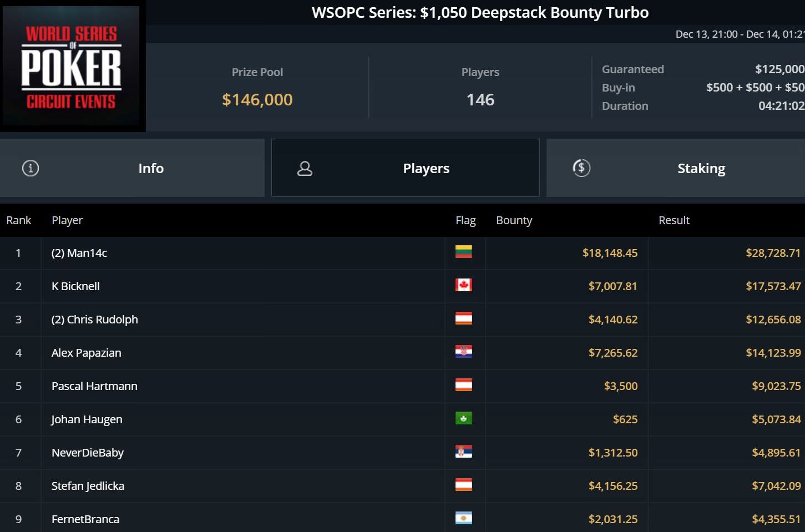The width and height of the screenshot is (805, 532).
Task: Click the Staking dollar coin icon
Action: [x=581, y=168]
